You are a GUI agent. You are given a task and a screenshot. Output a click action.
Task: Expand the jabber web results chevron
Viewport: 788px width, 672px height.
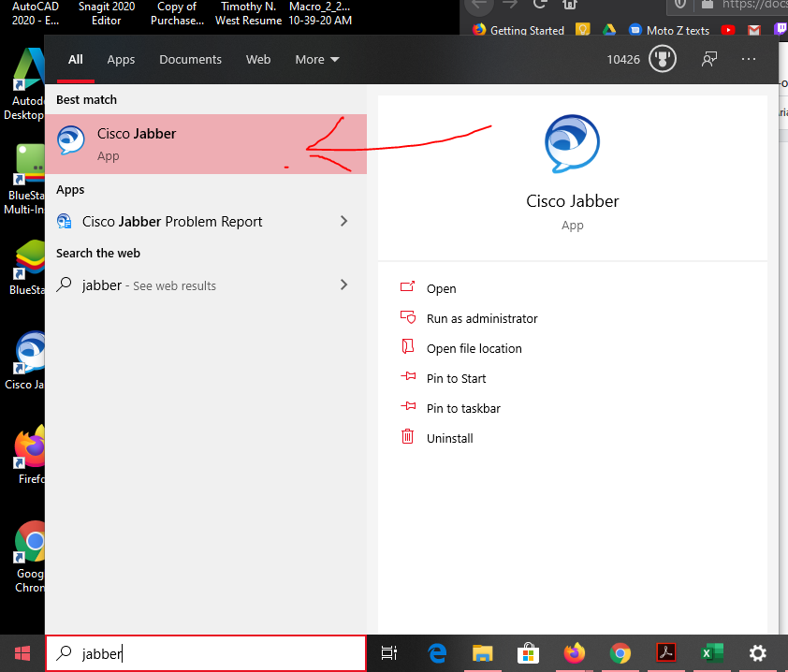click(x=343, y=285)
